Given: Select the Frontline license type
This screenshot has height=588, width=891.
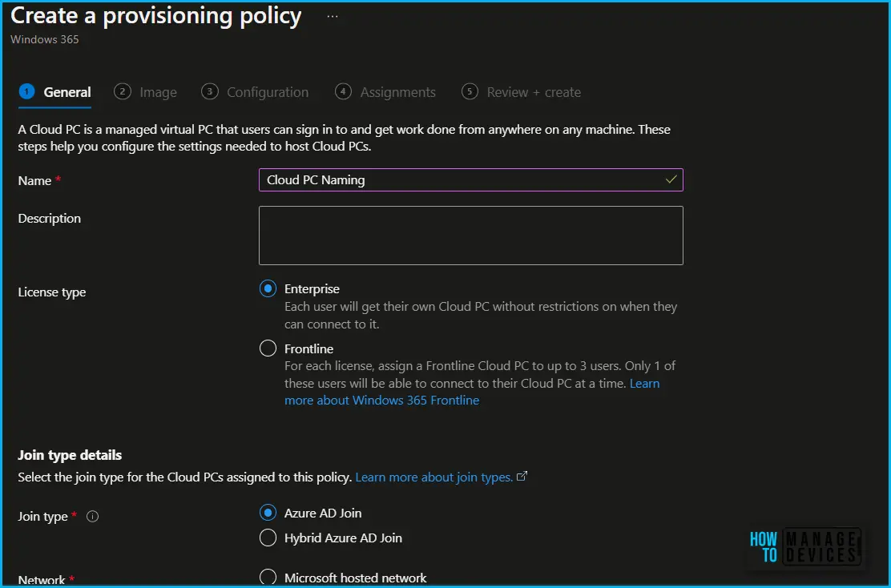Looking at the screenshot, I should click(x=268, y=348).
